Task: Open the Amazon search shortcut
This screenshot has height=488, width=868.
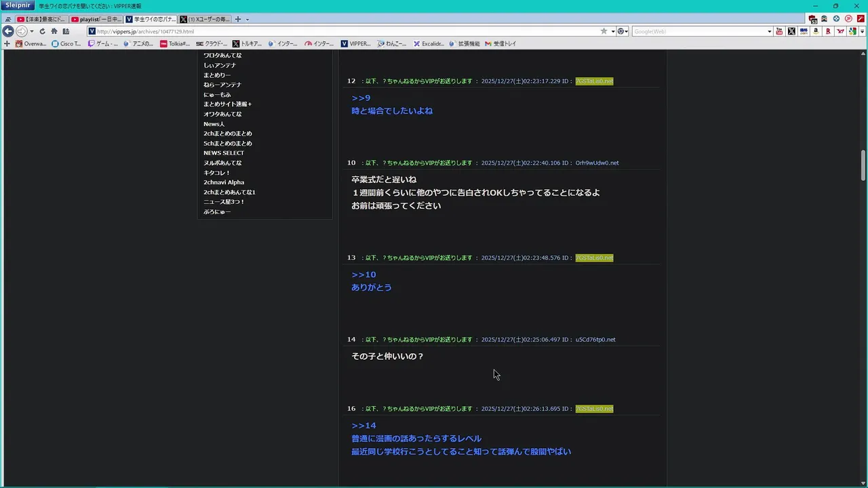Action: click(816, 31)
